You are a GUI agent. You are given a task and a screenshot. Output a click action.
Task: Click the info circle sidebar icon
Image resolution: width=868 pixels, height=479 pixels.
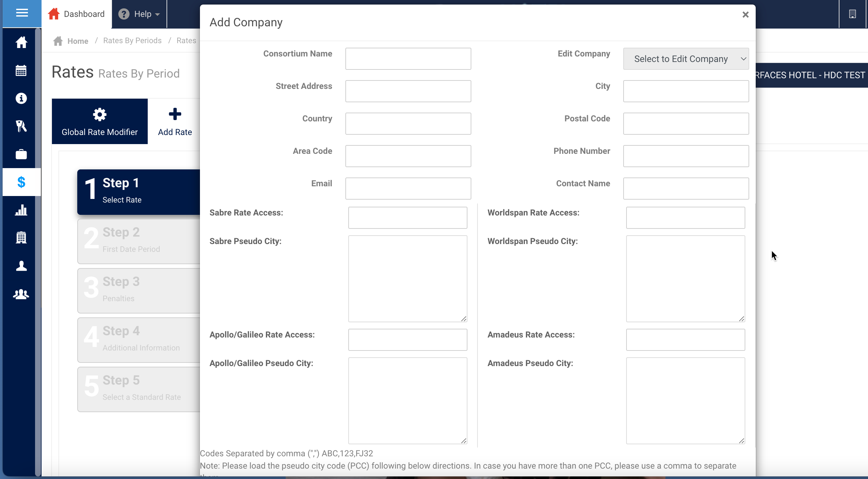(21, 98)
